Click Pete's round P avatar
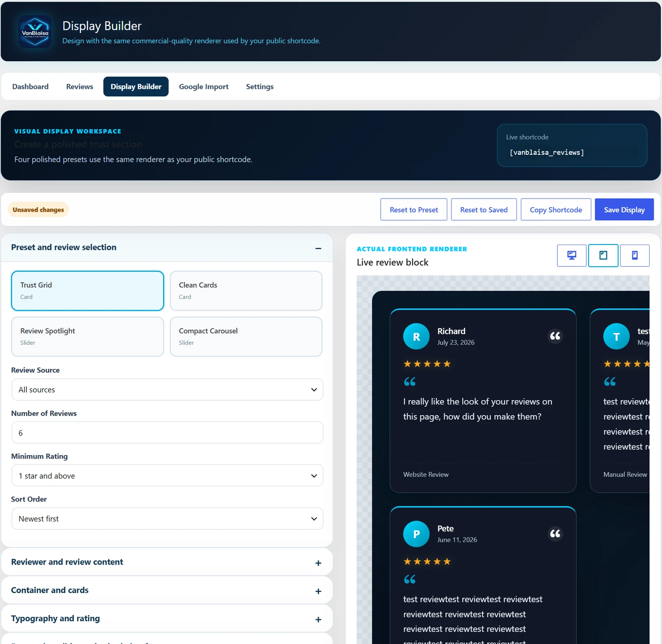Screen dimensions: 662x644 pos(416,534)
